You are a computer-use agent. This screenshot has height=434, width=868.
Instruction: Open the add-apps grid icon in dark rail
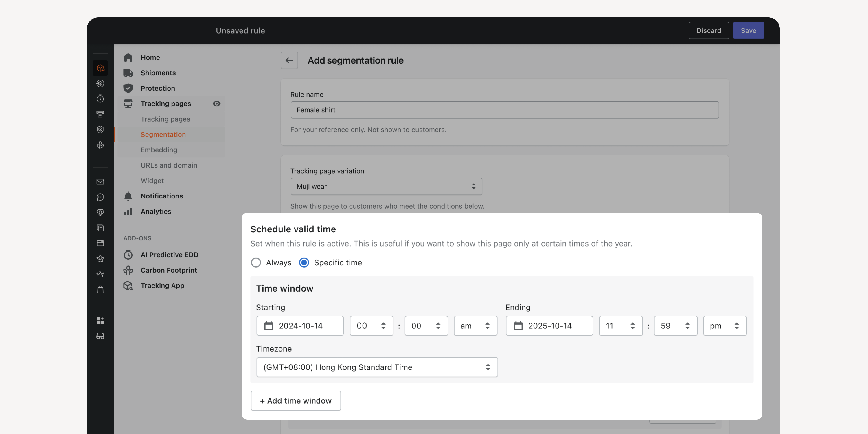click(x=100, y=321)
